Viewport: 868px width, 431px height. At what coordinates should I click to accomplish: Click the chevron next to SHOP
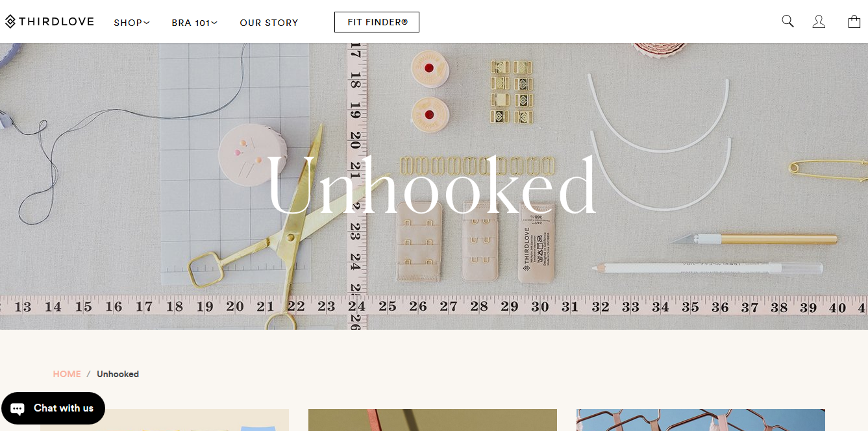coord(147,23)
